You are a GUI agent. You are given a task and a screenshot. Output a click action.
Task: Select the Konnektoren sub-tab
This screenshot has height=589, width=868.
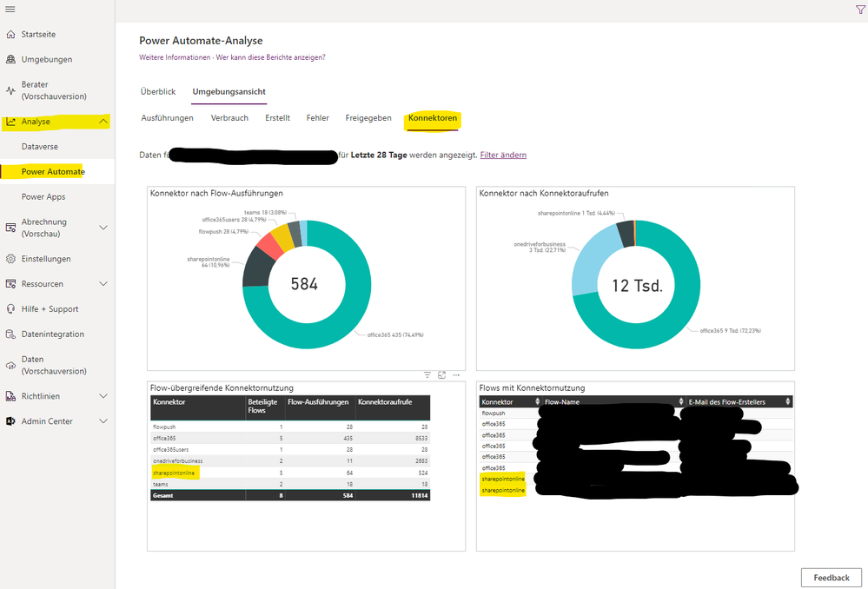(x=433, y=118)
